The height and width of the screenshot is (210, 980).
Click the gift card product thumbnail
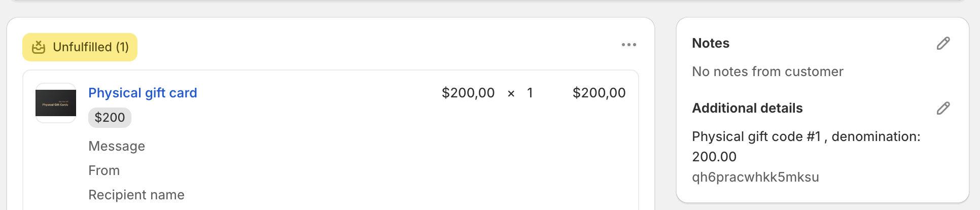56,103
